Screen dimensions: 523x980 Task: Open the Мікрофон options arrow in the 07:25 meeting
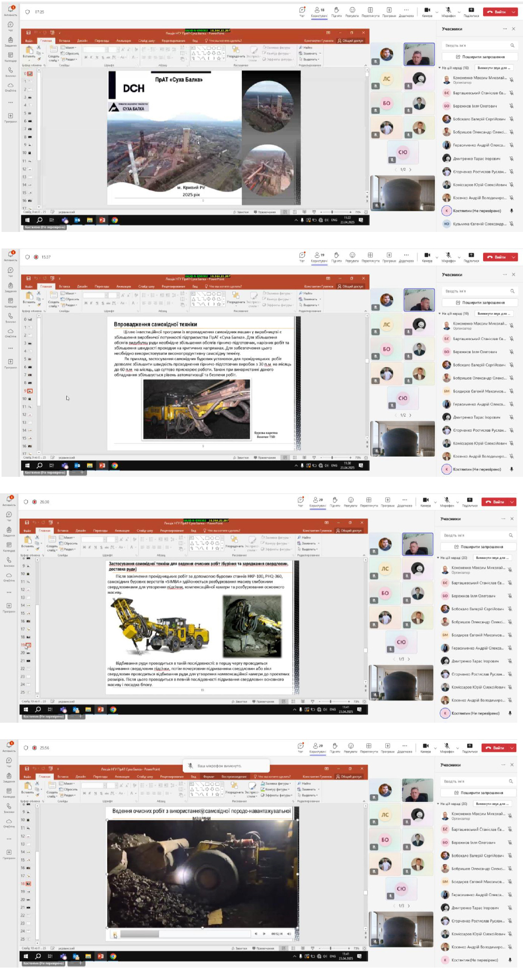click(x=459, y=11)
